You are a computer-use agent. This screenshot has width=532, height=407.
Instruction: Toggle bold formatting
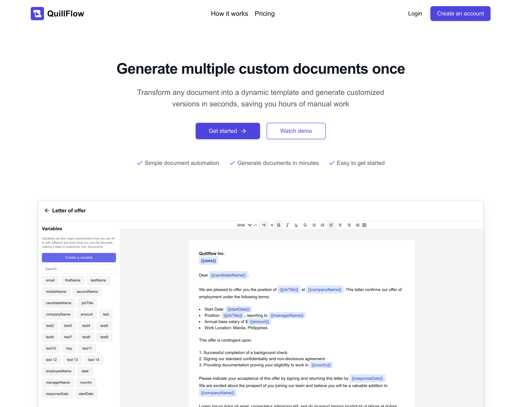[279, 225]
